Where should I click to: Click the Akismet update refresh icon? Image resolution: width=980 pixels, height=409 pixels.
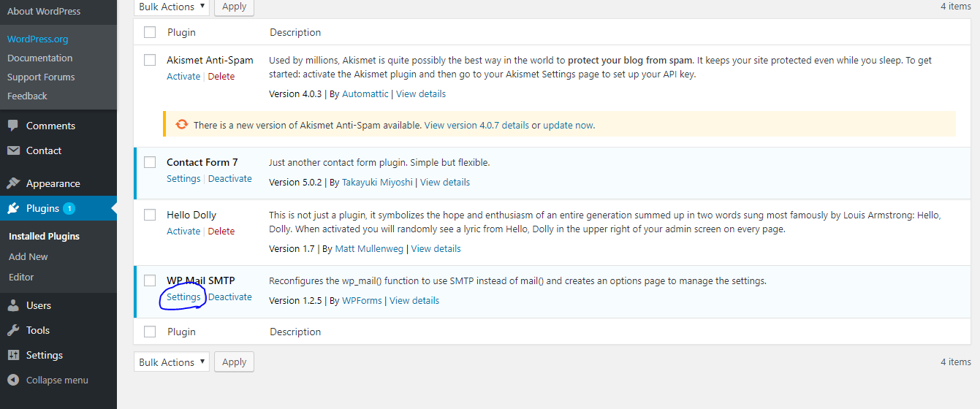182,124
